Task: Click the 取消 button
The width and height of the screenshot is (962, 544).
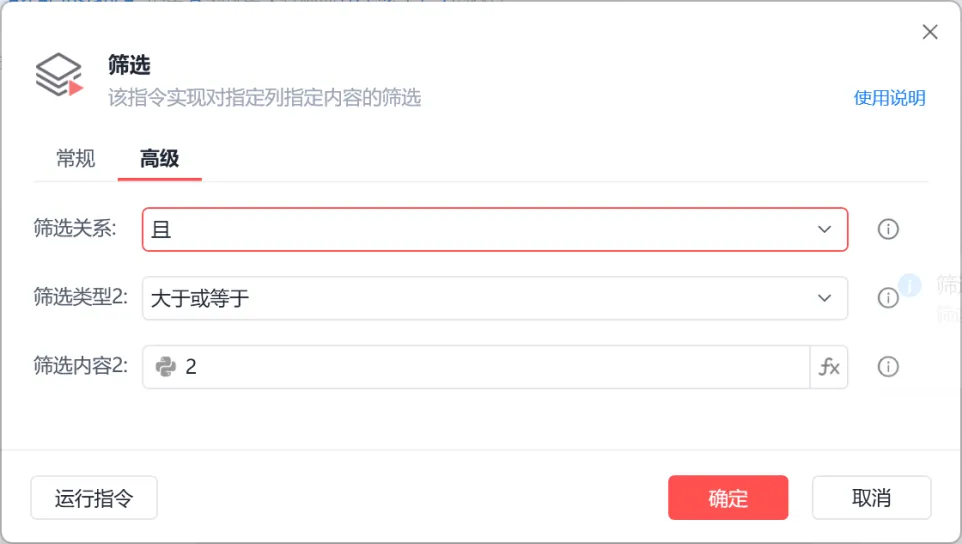Action: click(871, 497)
